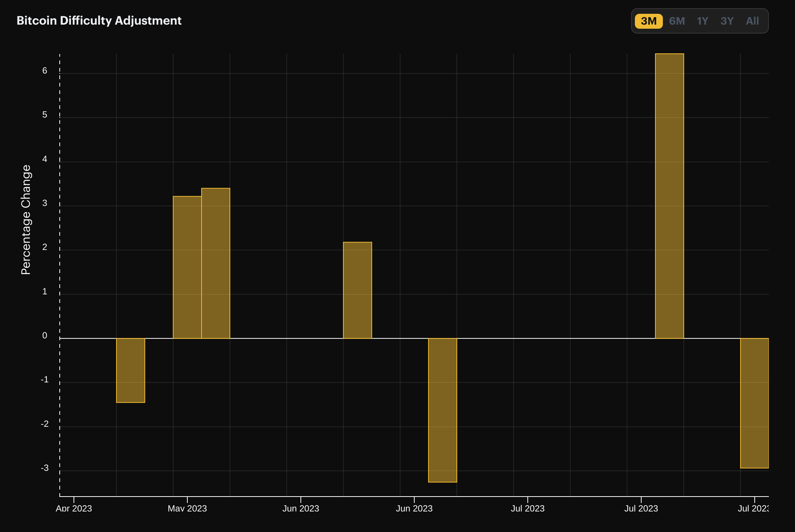Select the 3M time range
The height and width of the screenshot is (532, 795).
(x=649, y=21)
